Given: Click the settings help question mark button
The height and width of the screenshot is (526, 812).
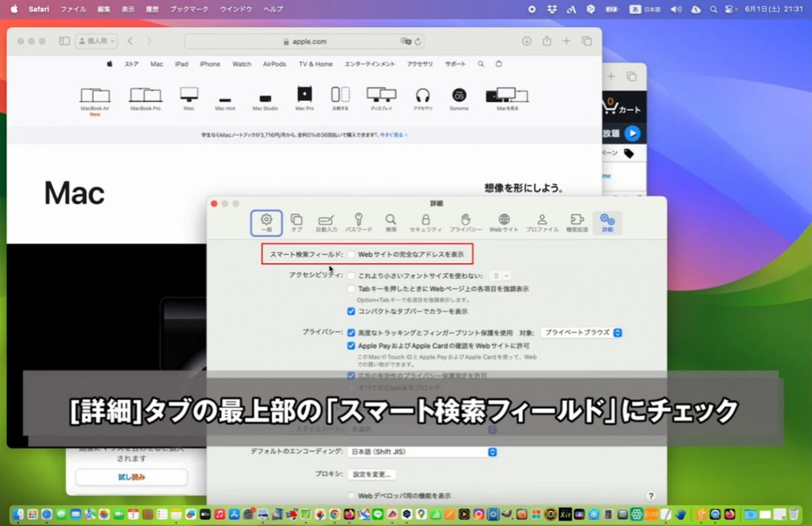Looking at the screenshot, I should click(x=651, y=496).
